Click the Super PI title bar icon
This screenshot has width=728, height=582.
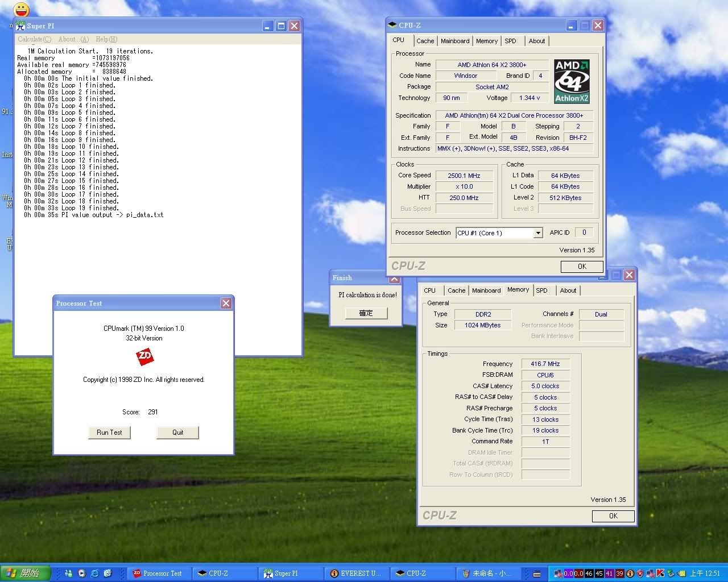pyautogui.click(x=20, y=26)
